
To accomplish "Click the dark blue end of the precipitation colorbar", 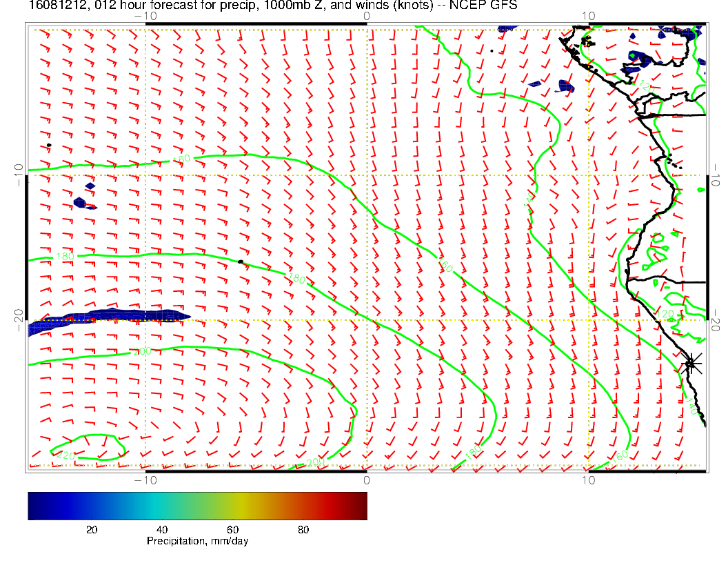I will click(x=34, y=505).
